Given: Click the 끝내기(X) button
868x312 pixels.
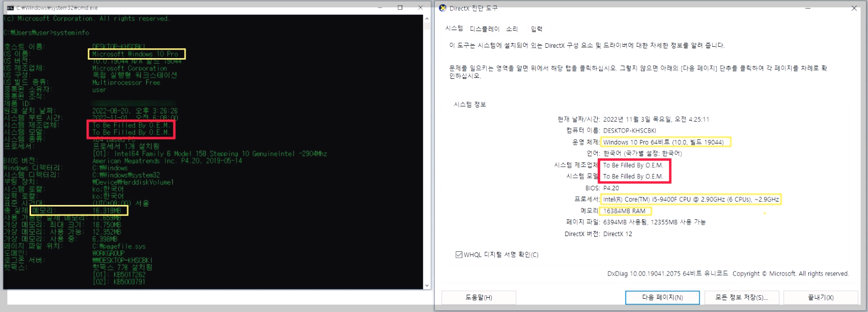Looking at the screenshot, I should 821,298.
